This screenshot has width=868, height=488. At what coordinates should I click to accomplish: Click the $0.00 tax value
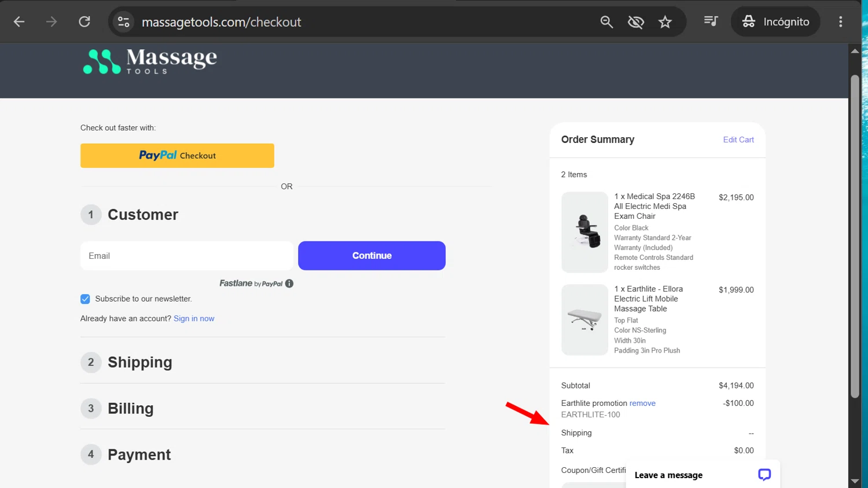tap(744, 450)
